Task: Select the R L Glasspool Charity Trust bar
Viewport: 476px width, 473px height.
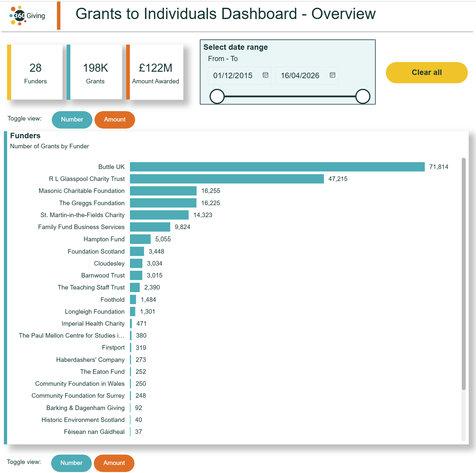Action: point(227,179)
